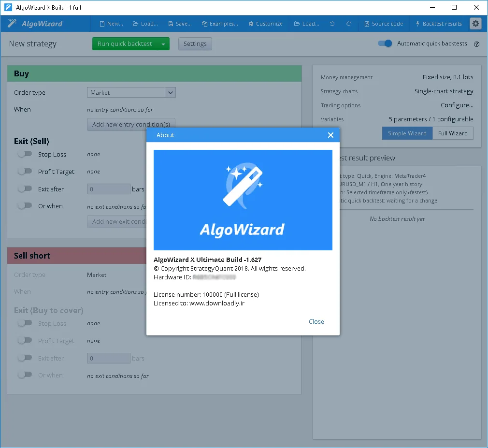Open help icon next to Automatic quick backtests

(476, 44)
